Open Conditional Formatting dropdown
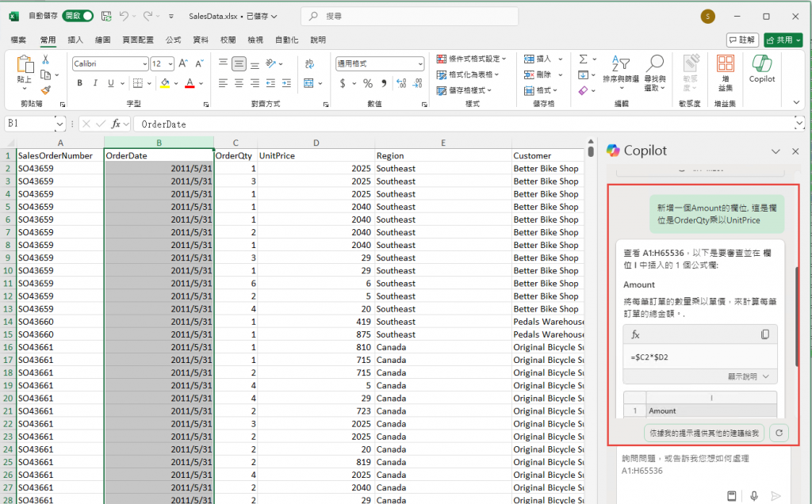This screenshot has width=812, height=504. click(471, 59)
